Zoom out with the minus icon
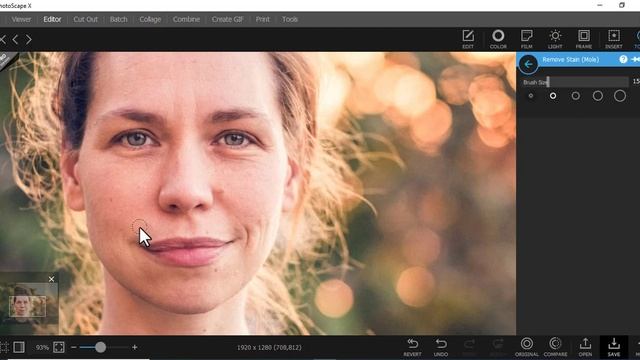Screen dimensions: 640x360 pos(73,347)
